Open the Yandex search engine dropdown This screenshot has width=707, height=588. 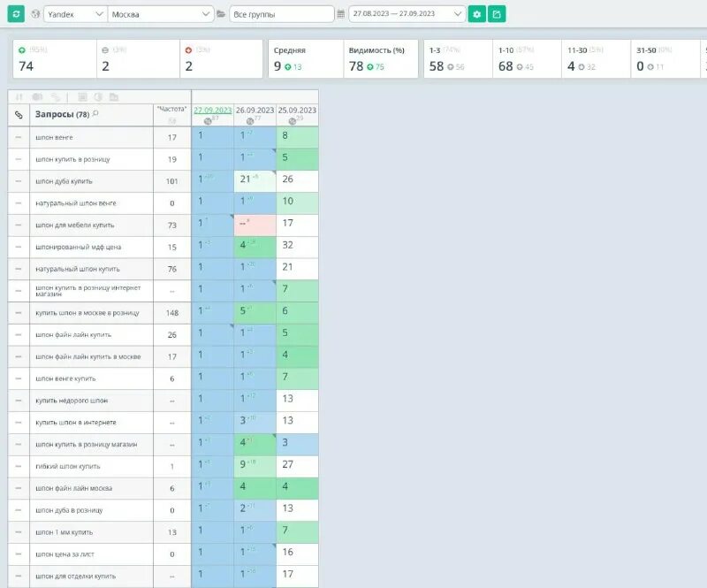pos(75,14)
